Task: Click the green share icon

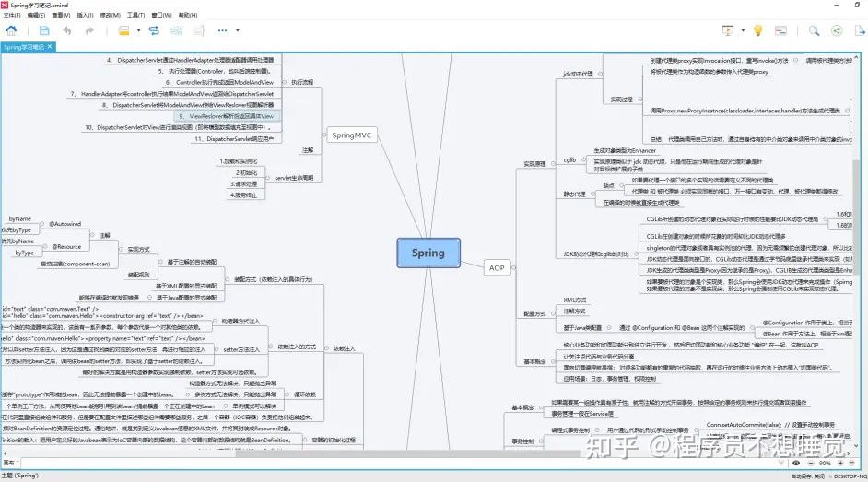Action: pyautogui.click(x=837, y=30)
